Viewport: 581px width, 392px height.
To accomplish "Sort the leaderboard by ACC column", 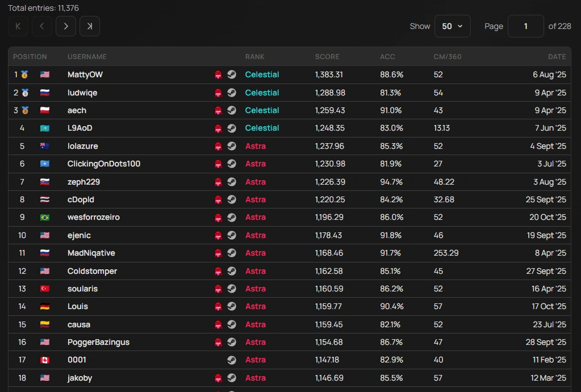I will 387,57.
